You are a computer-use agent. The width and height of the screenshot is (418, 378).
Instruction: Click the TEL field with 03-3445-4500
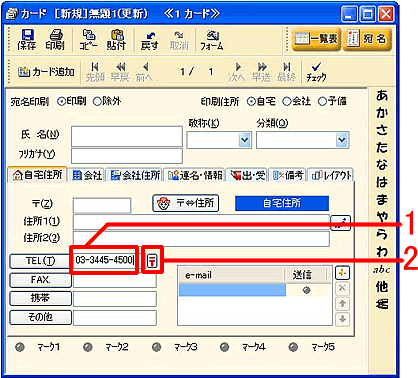click(104, 260)
